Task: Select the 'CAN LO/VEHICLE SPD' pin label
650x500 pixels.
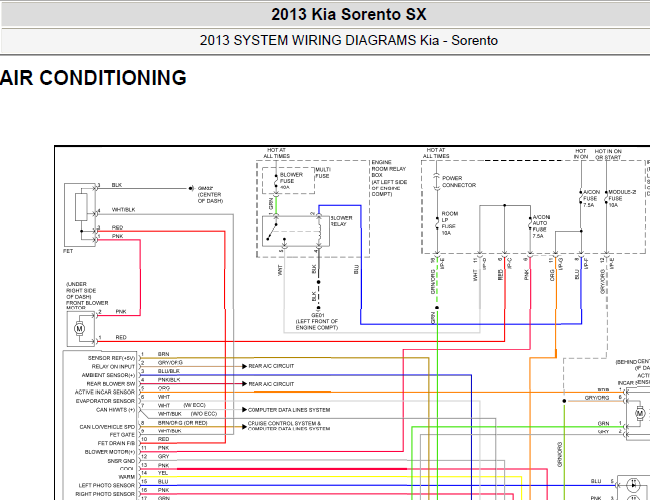Action: click(x=107, y=427)
